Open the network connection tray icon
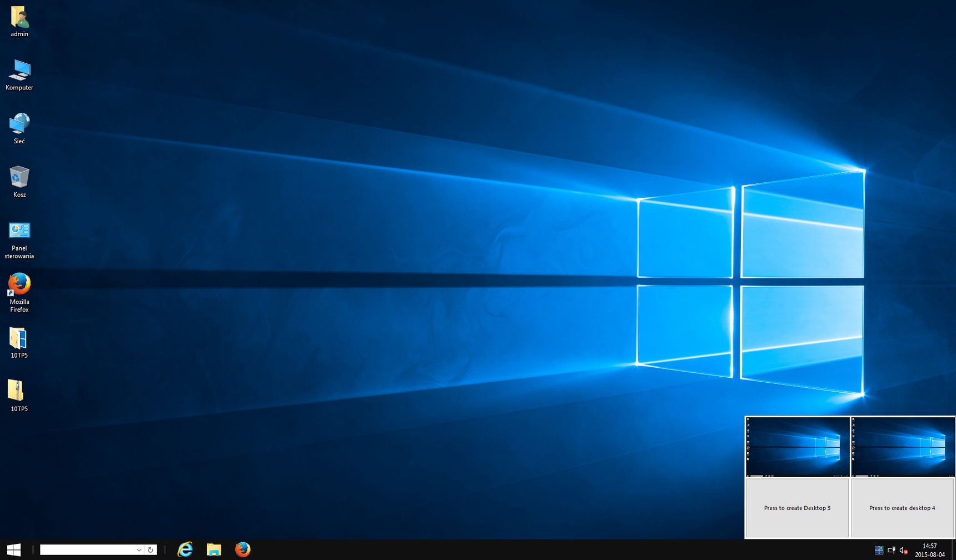Image resolution: width=956 pixels, height=560 pixels. [x=892, y=551]
